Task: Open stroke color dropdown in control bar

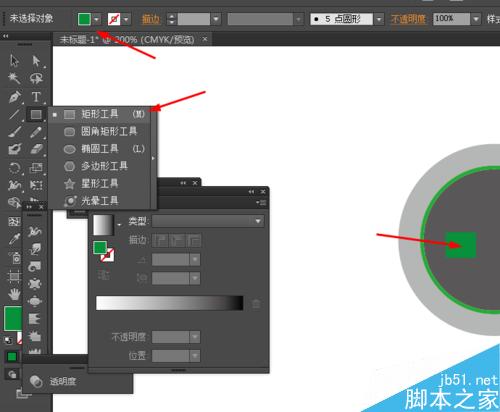Action: pos(126,19)
